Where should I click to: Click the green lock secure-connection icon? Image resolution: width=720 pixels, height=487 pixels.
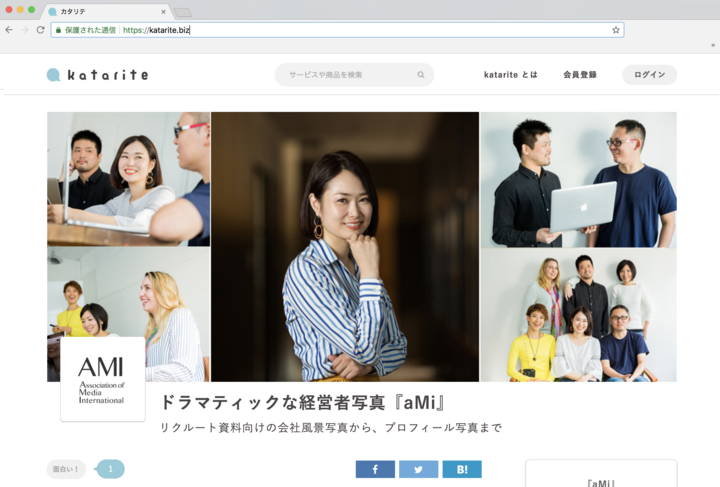[58, 30]
